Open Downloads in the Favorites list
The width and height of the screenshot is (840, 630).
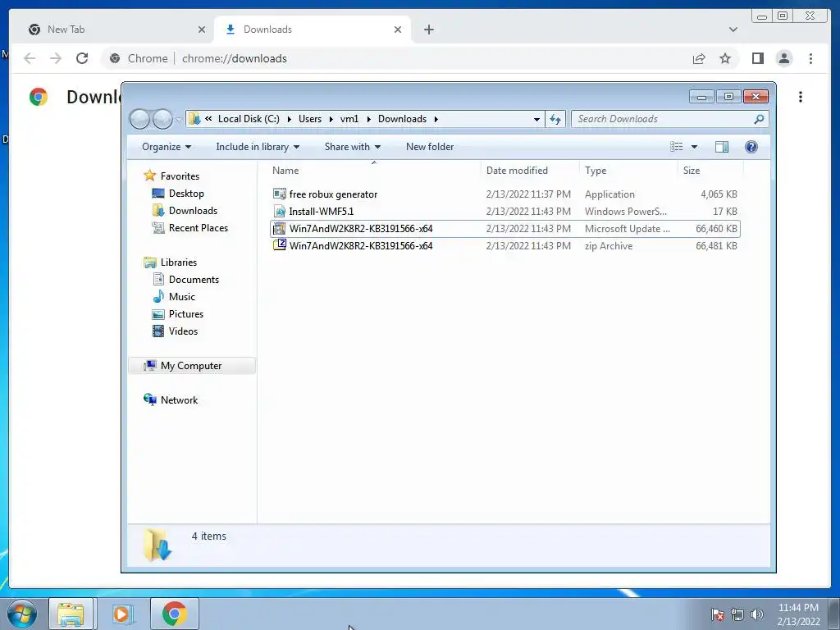coord(193,211)
